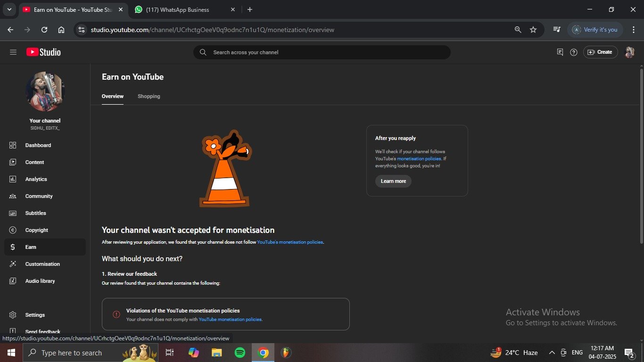Open YouTube's monetisation policies link below heading

tap(290, 242)
